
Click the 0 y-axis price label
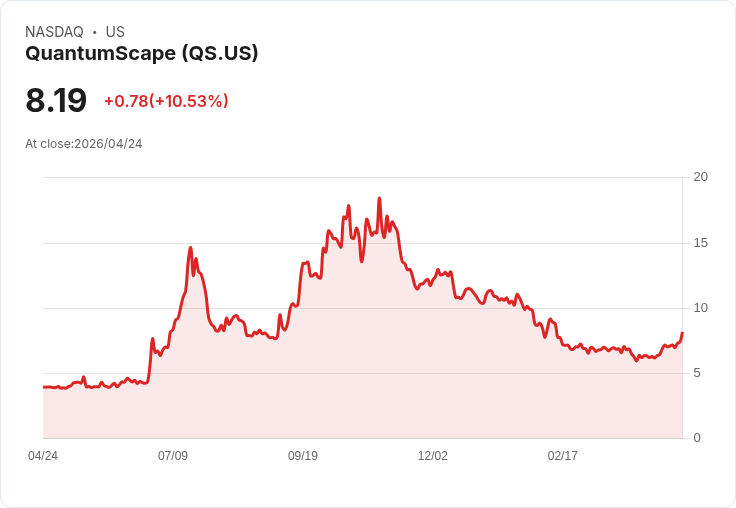click(x=697, y=438)
